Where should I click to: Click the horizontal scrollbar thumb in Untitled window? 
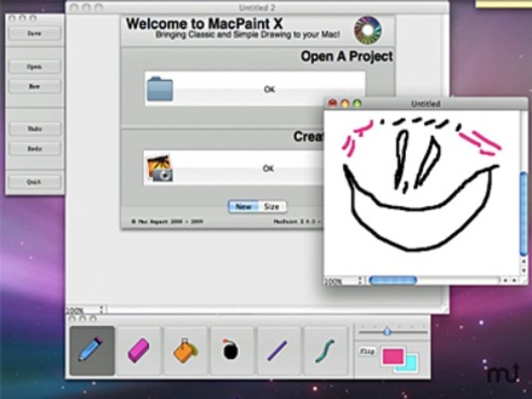pyautogui.click(x=394, y=281)
